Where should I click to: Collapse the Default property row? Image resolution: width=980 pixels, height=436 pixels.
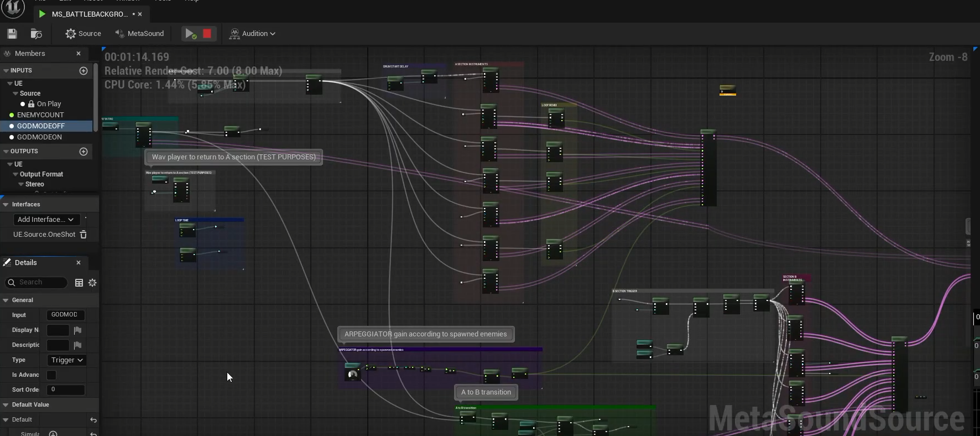point(6,420)
